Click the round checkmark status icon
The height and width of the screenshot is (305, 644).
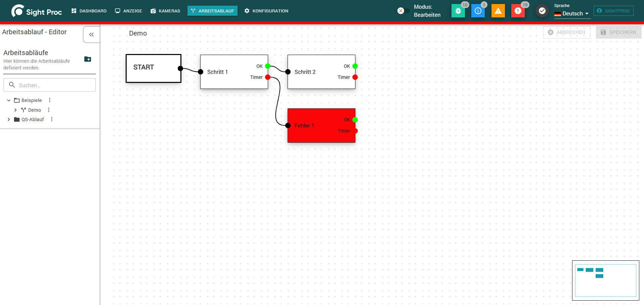[542, 11]
